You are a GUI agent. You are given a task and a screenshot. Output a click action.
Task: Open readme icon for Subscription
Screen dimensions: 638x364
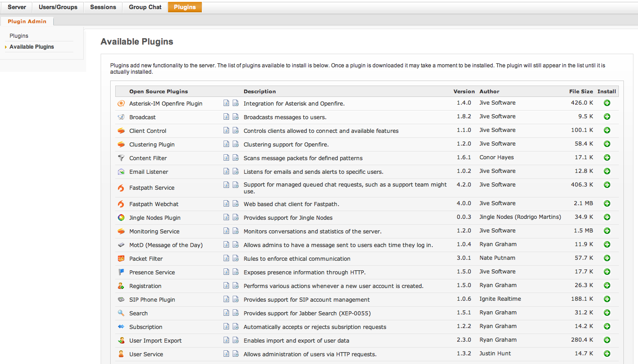tap(226, 327)
